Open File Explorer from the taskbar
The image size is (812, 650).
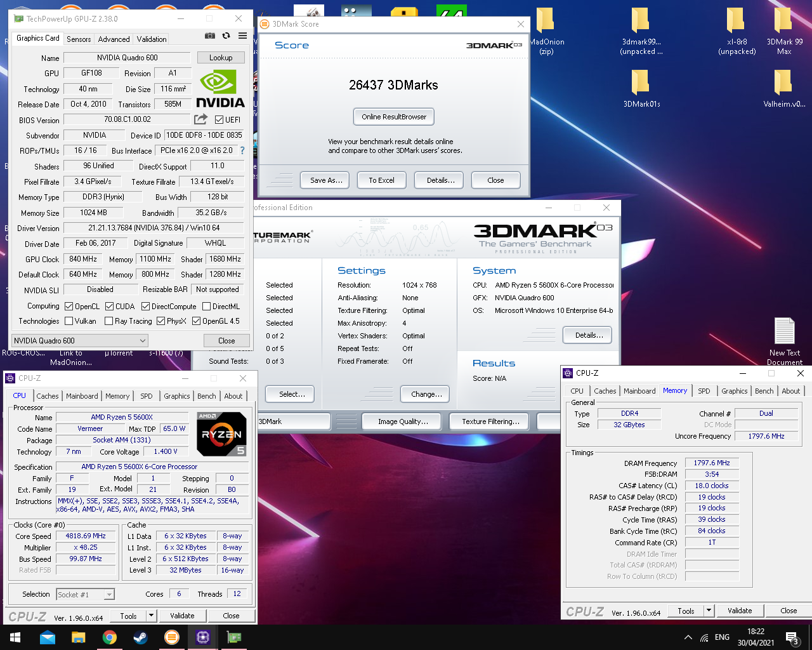click(78, 637)
